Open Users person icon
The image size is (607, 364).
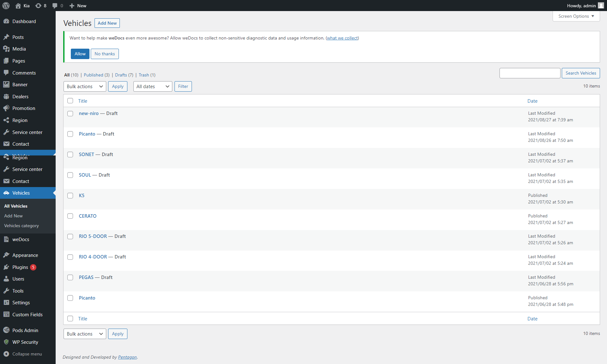click(6, 279)
